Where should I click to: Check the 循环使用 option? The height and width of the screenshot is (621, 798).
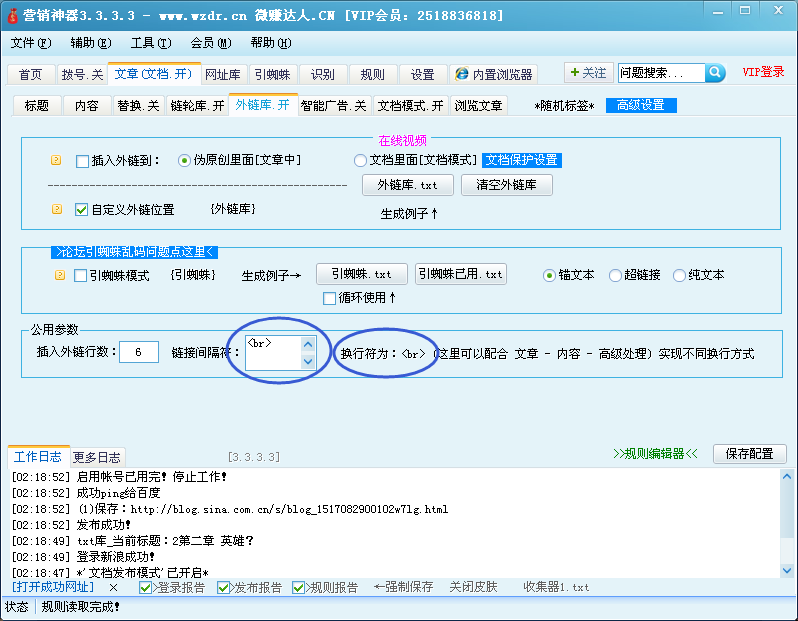329,297
